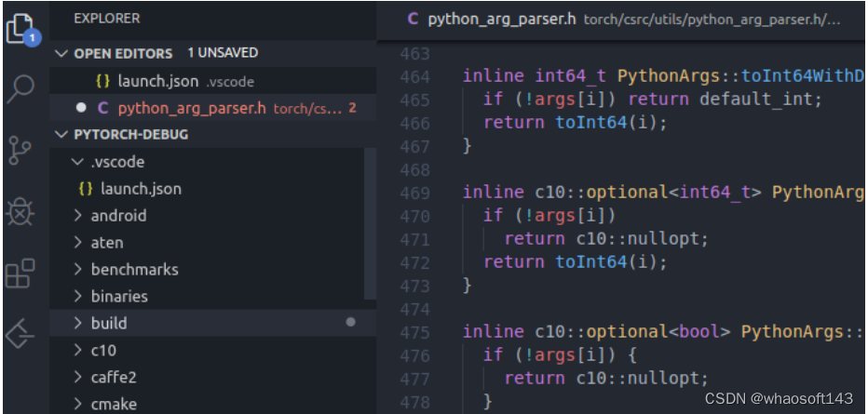
Task: Select the benchmarks folder name
Action: 134,269
